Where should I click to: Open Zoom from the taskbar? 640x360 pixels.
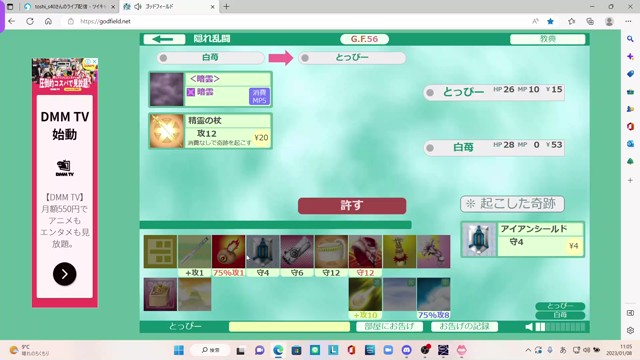click(388, 350)
